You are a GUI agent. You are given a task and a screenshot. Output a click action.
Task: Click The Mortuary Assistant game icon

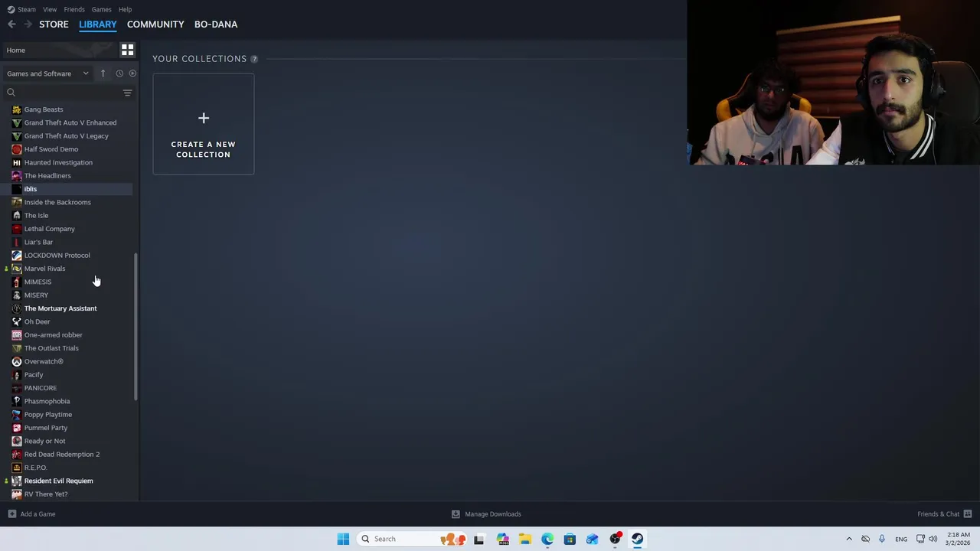coord(17,308)
